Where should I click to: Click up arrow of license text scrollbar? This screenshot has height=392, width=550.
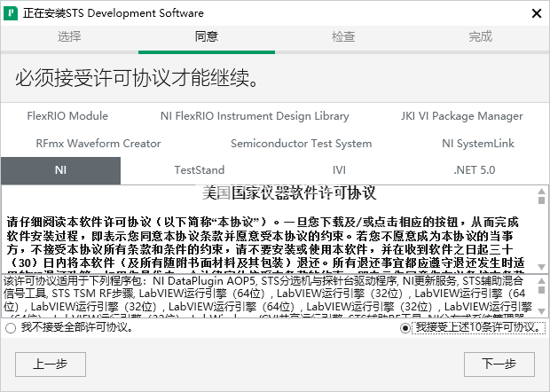(542, 191)
